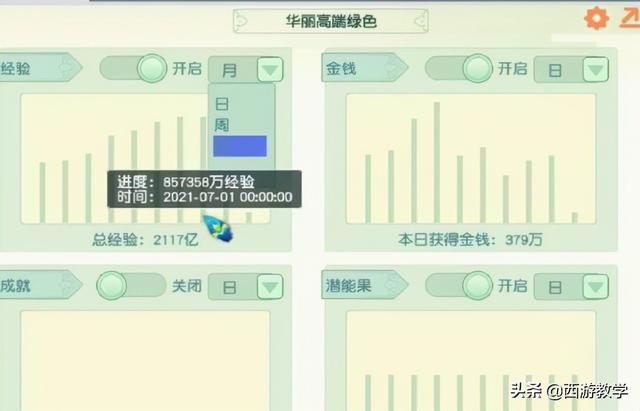Click the 潜能果 panel label tag
The width and height of the screenshot is (640, 411).
tap(364, 285)
